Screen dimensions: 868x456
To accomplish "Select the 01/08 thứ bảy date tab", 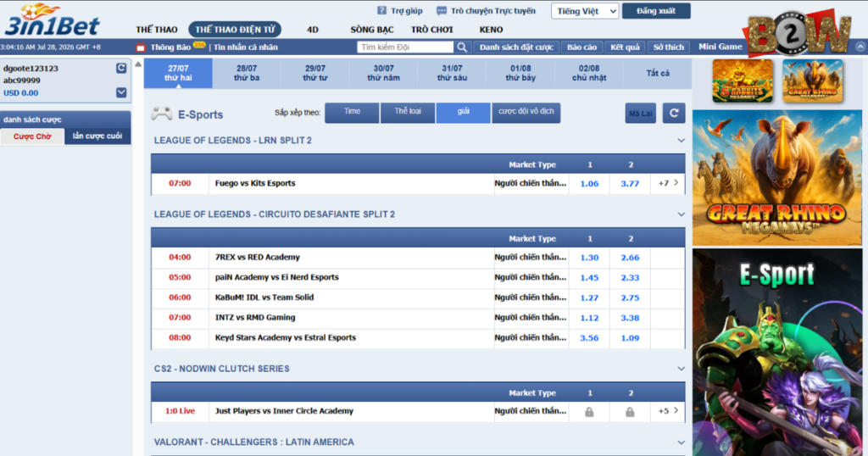I will 520,73.
